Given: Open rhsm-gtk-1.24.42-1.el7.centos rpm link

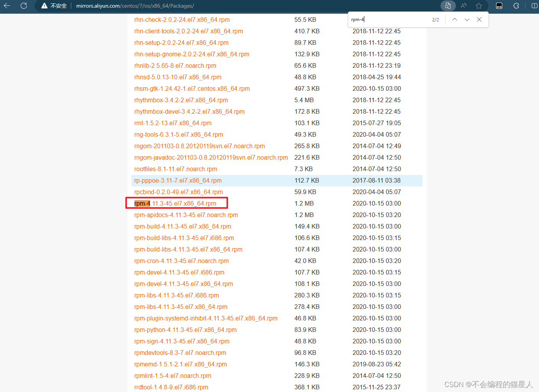Looking at the screenshot, I should coord(192,88).
